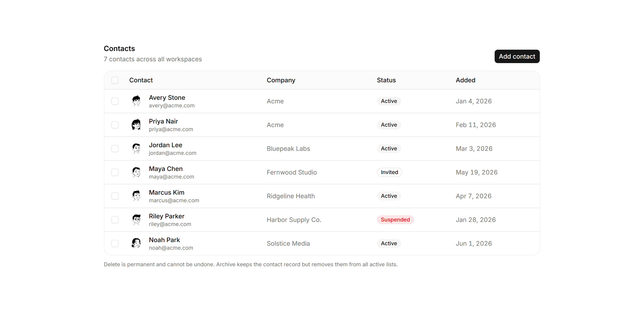
Task: Click email jordan@acme.com
Action: pos(173,153)
